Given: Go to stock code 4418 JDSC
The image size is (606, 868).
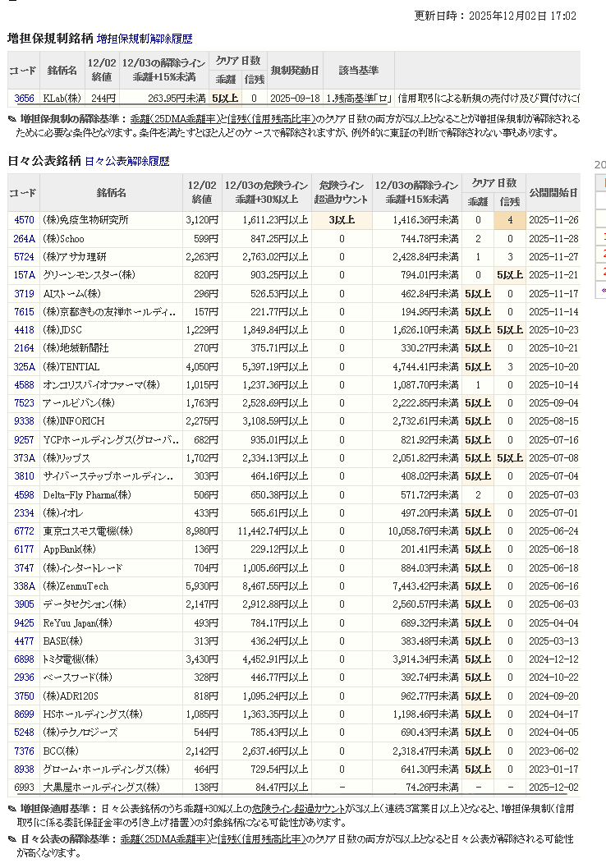Looking at the screenshot, I should (x=24, y=329).
